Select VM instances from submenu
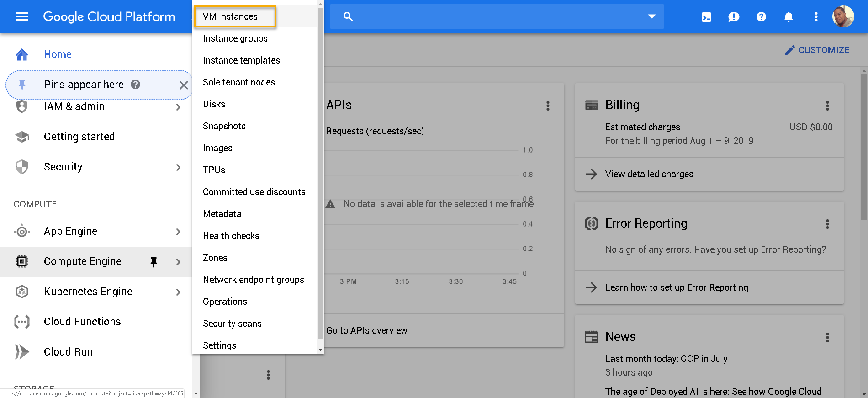This screenshot has height=398, width=868. tap(254, 16)
